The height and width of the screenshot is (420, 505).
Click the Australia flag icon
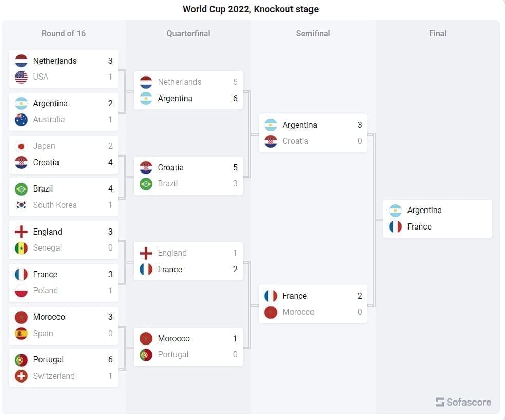tap(21, 120)
